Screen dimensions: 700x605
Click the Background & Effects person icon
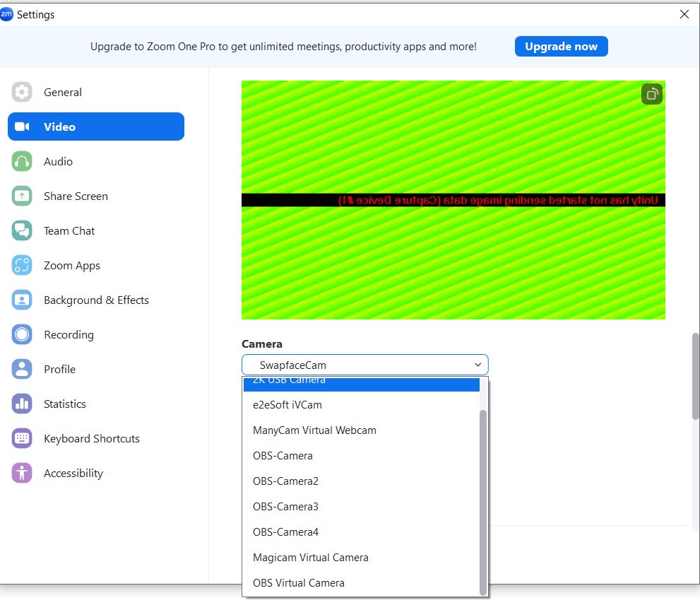tap(22, 300)
